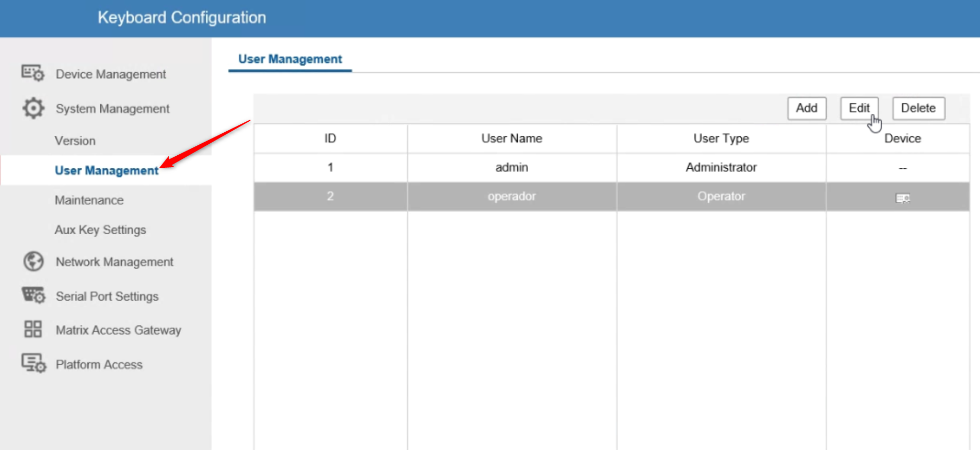
Task: Delete the selected user
Action: click(918, 108)
